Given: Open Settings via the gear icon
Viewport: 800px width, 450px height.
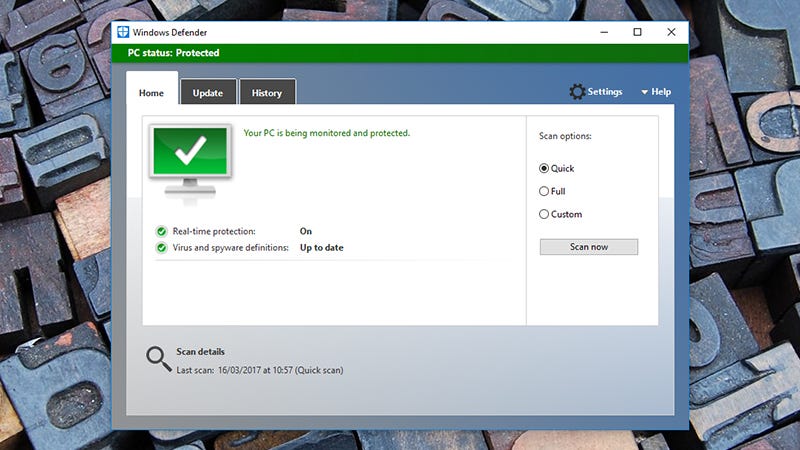Looking at the screenshot, I should click(x=577, y=92).
